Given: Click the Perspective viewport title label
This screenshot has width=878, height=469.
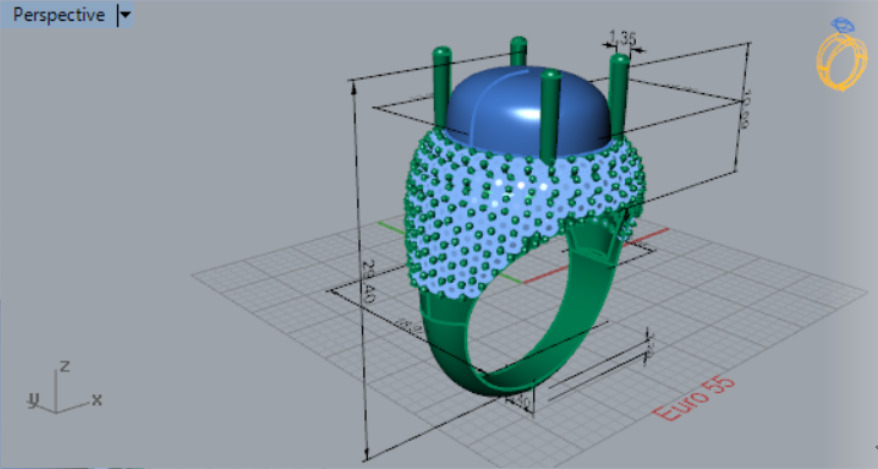Looking at the screenshot, I should [59, 15].
